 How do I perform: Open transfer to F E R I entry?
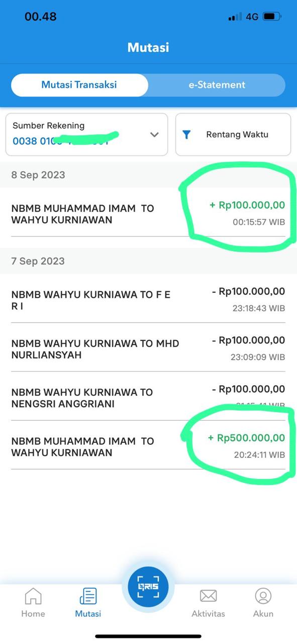pos(148,299)
